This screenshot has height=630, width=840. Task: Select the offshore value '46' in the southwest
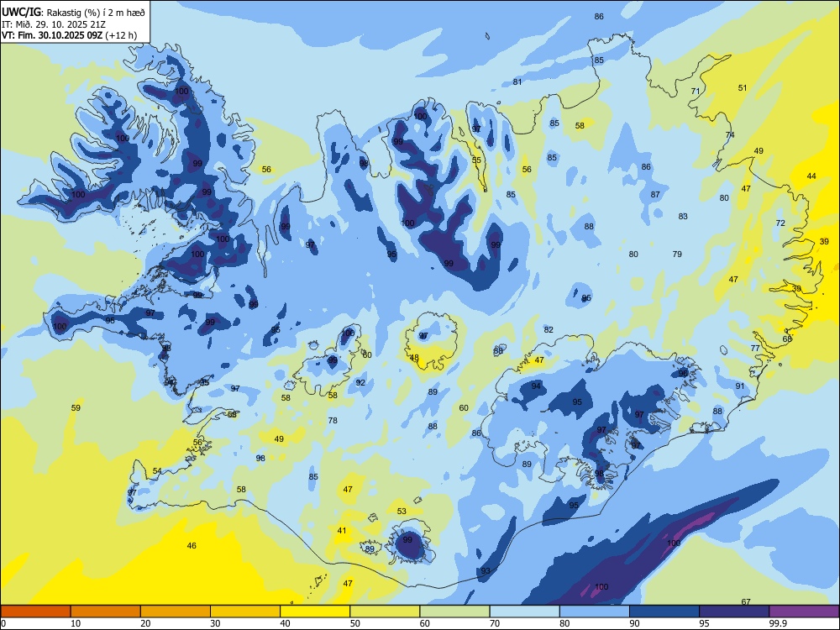coord(192,545)
